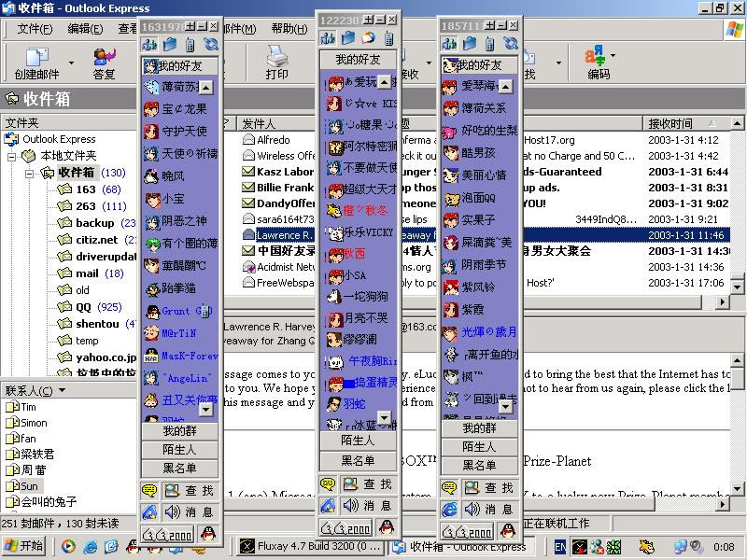This screenshot has height=560, width=747.
Task: Click the refresh swirl icon in QQ window 185711
Action: click(x=510, y=43)
